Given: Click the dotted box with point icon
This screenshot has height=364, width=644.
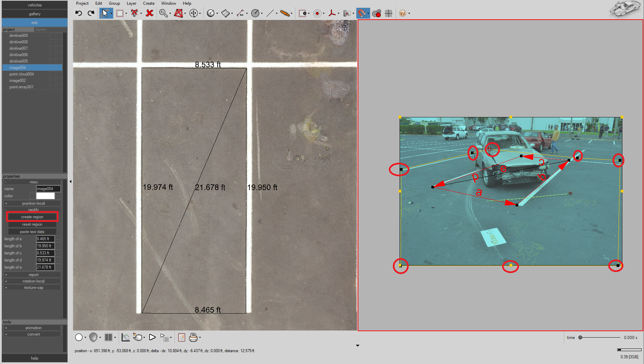Looking at the screenshot, I should [x=303, y=13].
